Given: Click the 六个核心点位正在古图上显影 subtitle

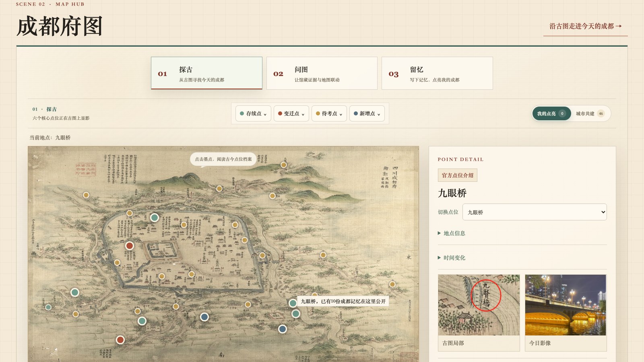Looking at the screenshot, I should pos(61,118).
